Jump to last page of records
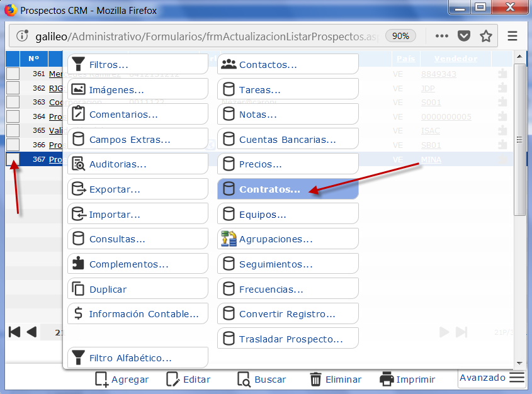532x394 pixels. 461,332
